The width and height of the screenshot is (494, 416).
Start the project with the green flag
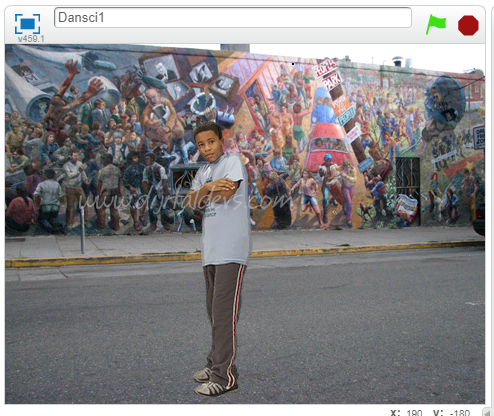(436, 24)
